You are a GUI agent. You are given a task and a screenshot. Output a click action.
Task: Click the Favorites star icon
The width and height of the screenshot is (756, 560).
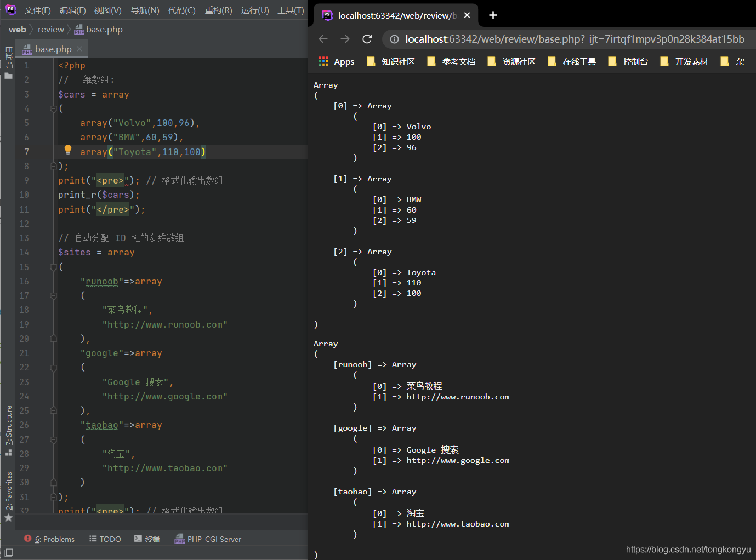point(8,517)
